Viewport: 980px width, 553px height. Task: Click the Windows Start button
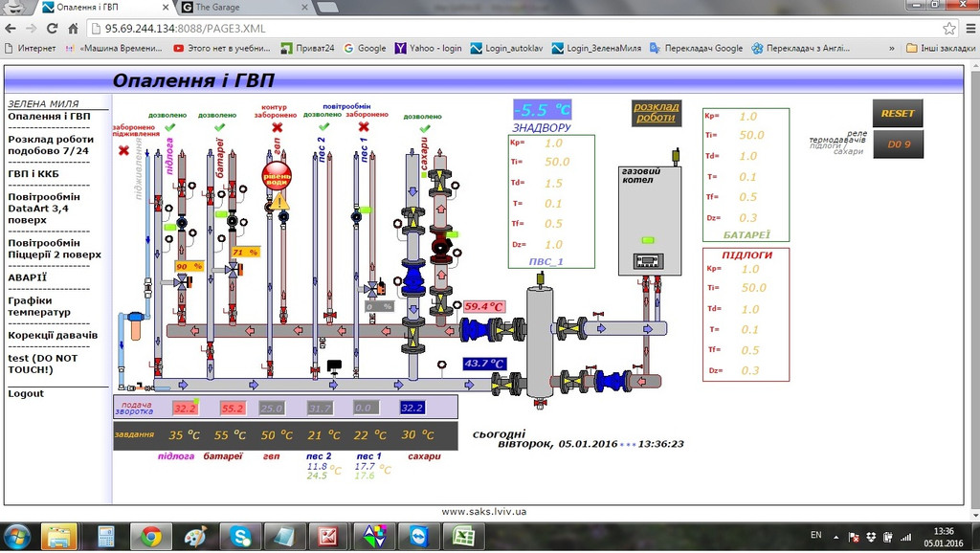(17, 537)
